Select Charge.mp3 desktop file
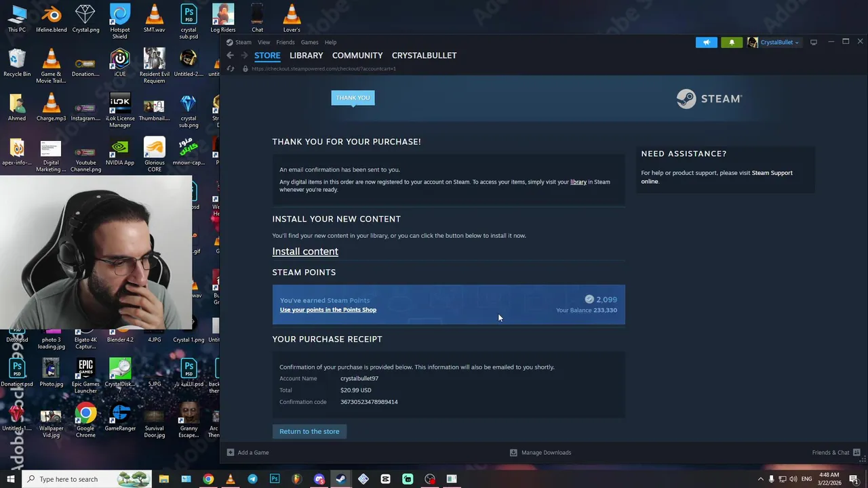Image resolution: width=868 pixels, height=488 pixels. pyautogui.click(x=52, y=107)
